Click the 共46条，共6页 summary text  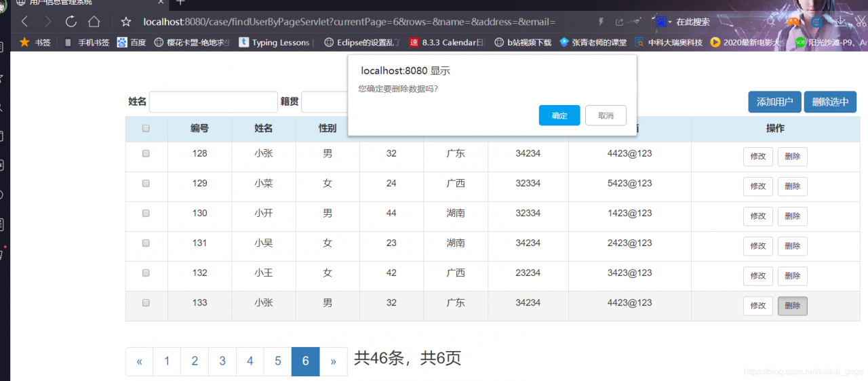click(x=408, y=359)
